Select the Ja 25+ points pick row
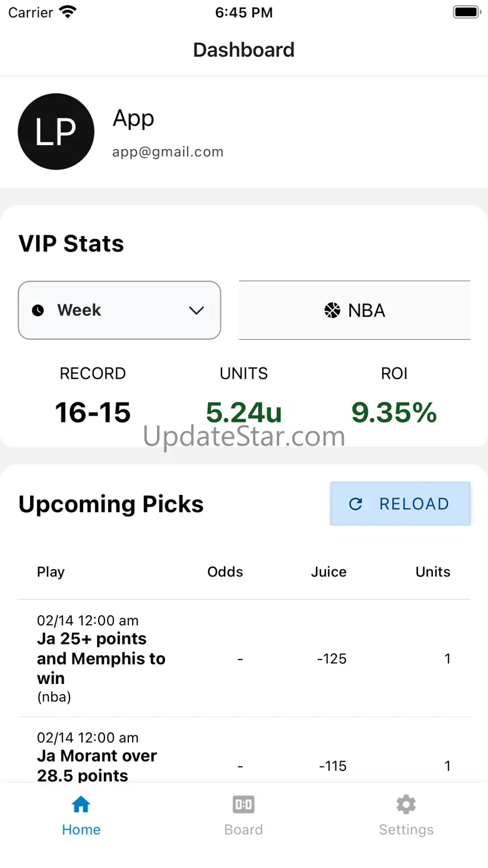Viewport: 488px width, 868px height. (x=101, y=658)
